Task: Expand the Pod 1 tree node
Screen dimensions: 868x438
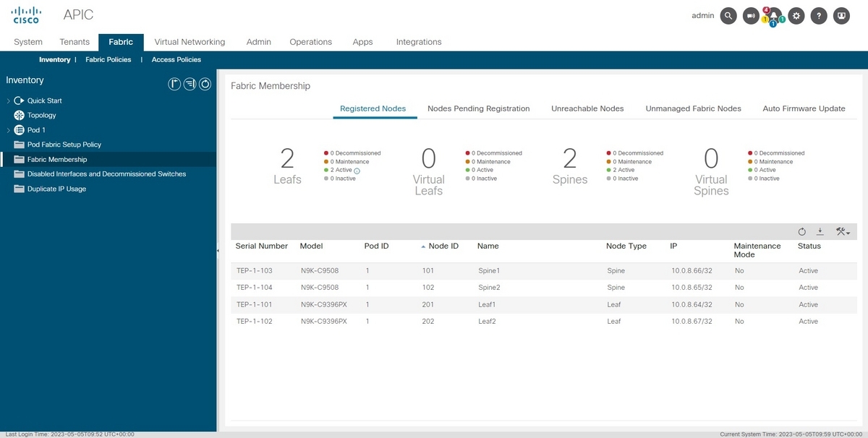Action: pos(8,129)
